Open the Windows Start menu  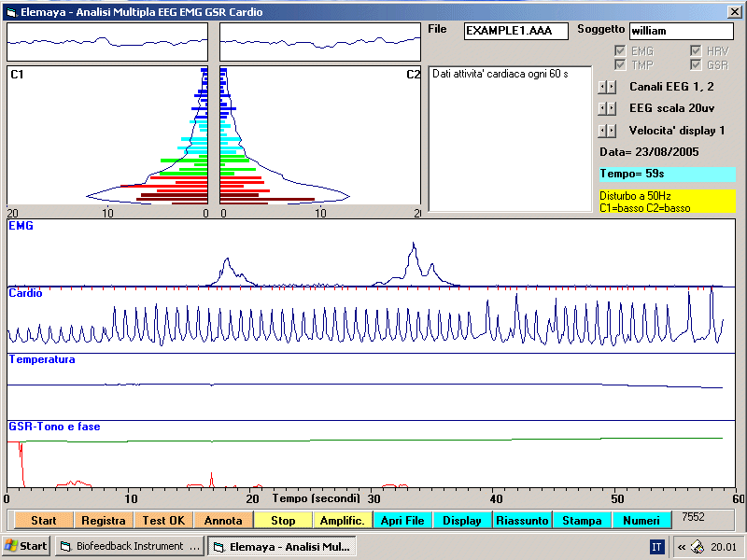(26, 546)
